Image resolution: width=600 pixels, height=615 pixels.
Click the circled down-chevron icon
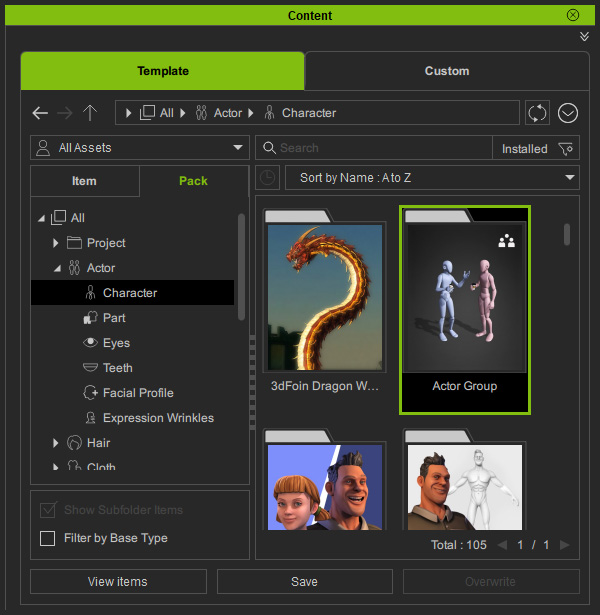click(x=568, y=113)
